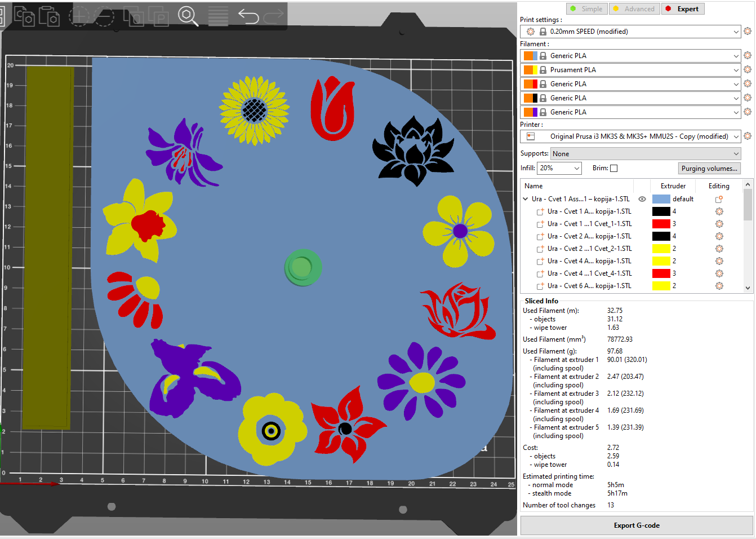Image resolution: width=756 pixels, height=539 pixels.
Task: Click the Extruder column header
Action: pyautogui.click(x=673, y=186)
